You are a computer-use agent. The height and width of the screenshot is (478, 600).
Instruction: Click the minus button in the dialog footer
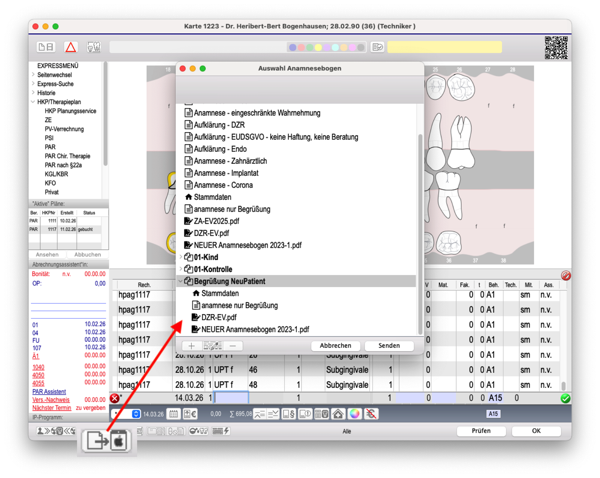(233, 346)
